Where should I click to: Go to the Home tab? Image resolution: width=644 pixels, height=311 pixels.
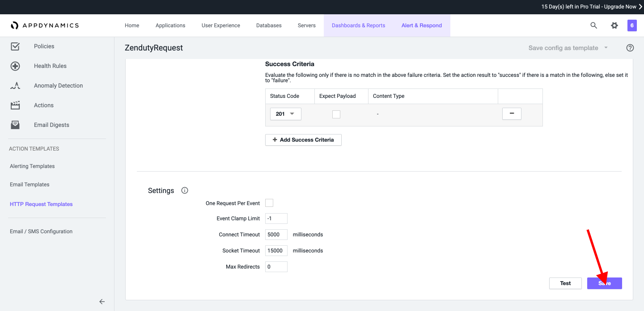(x=132, y=25)
